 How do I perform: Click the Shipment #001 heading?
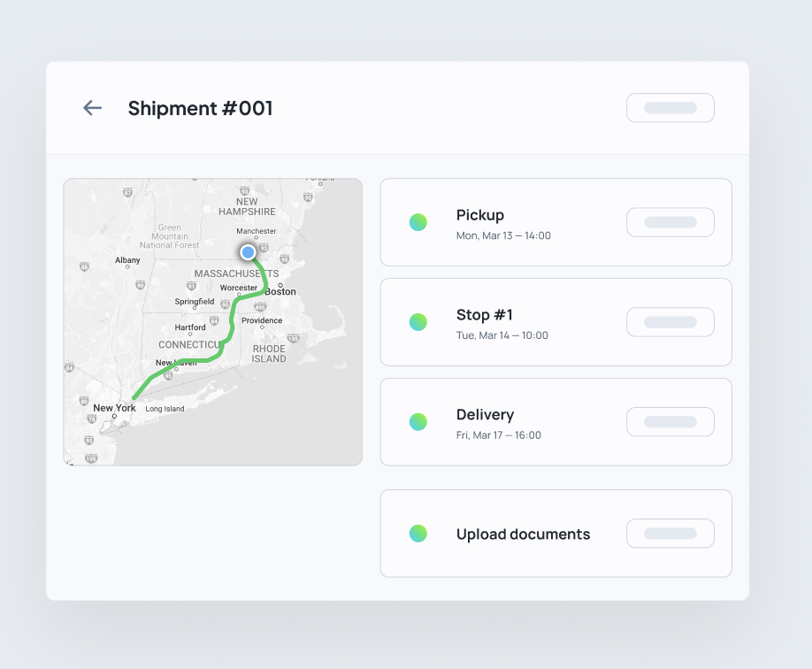tap(200, 108)
